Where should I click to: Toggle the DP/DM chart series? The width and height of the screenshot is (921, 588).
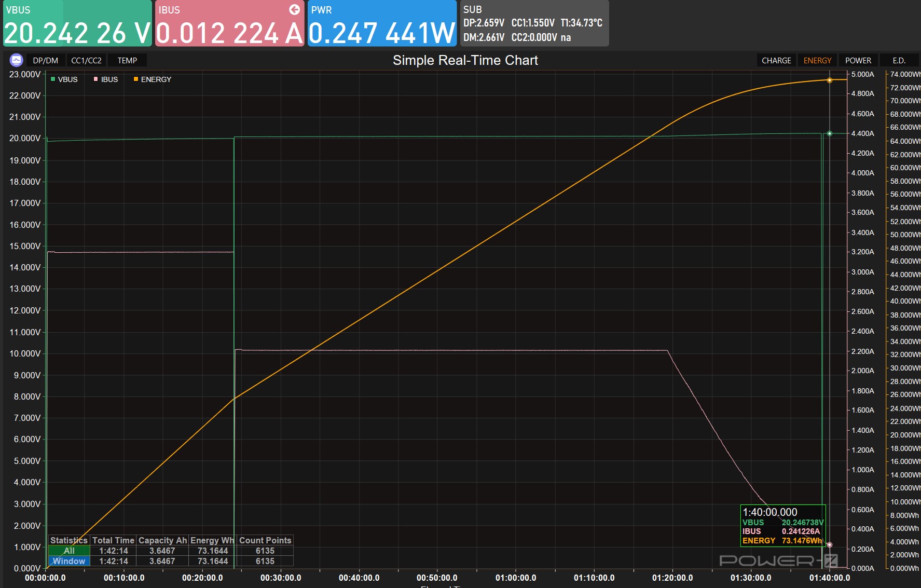(x=45, y=61)
